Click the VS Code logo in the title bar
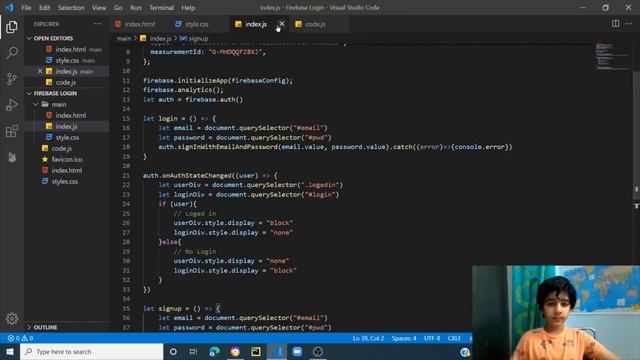The image size is (640, 360). (9, 7)
